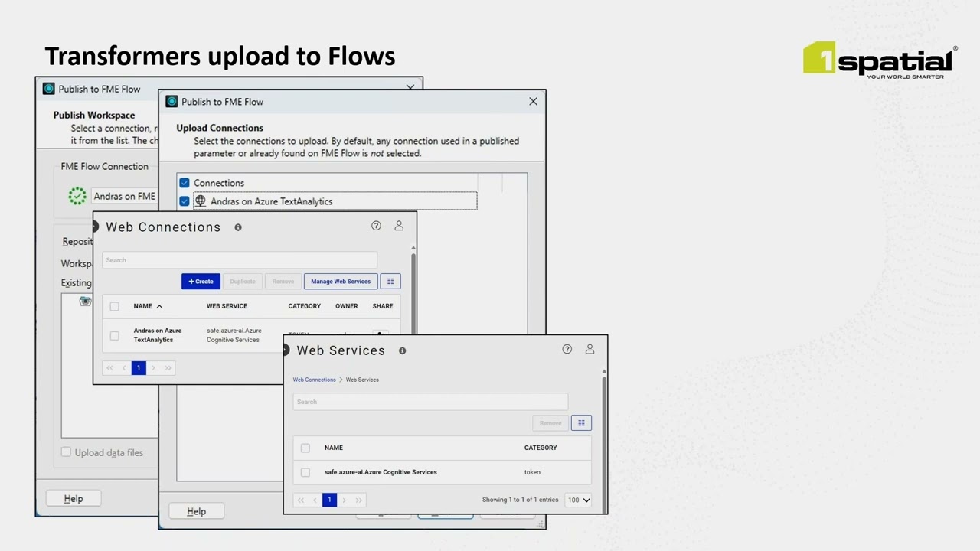Go to first page in Web Services pagination
980x551 pixels.
pos(300,500)
